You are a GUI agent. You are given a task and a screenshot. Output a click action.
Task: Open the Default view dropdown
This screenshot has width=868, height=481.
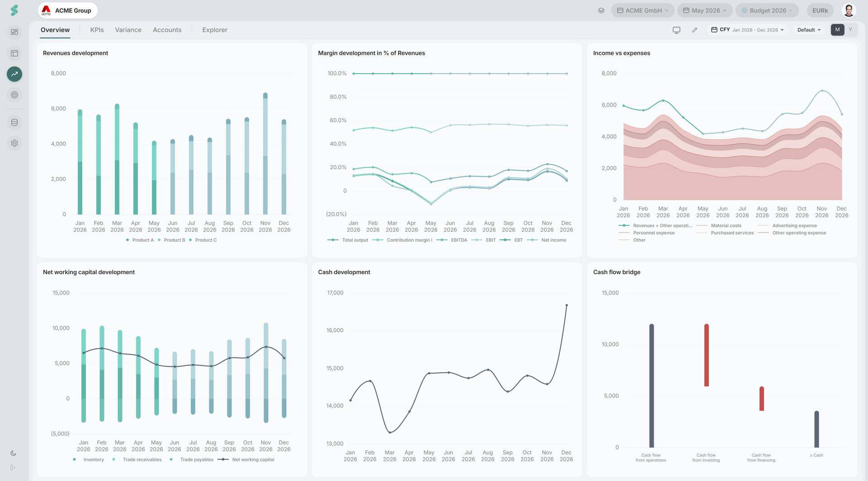tap(809, 30)
